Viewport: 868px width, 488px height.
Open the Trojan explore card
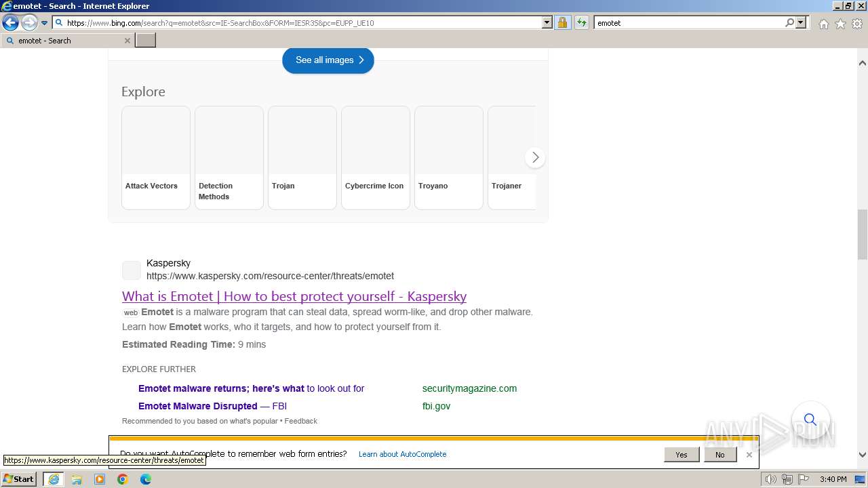click(x=302, y=157)
